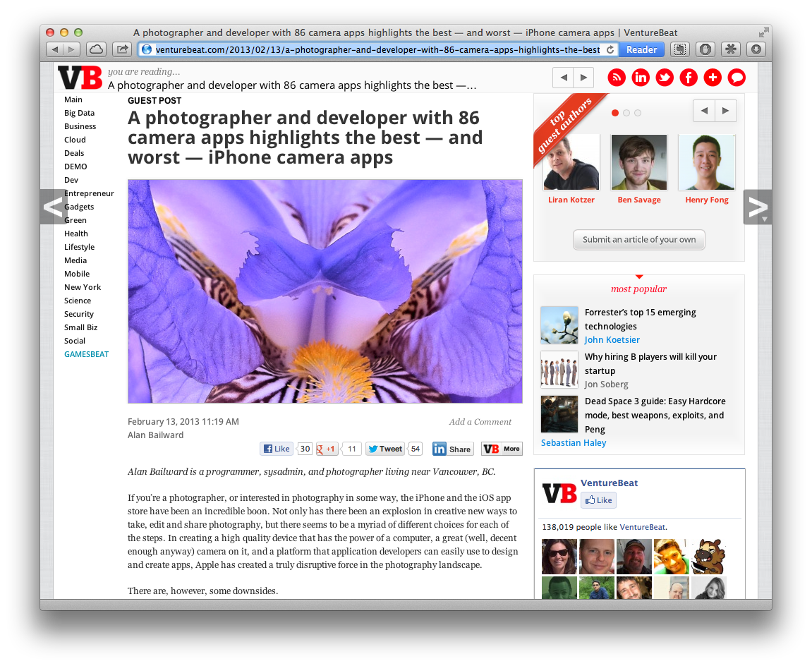Open John Koetsier author link
Screen dimensions: 812x666
pyautogui.click(x=612, y=340)
